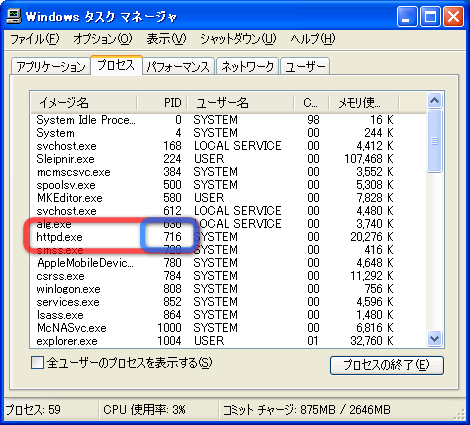This screenshot has width=470, height=425.
Task: Open the ヘルプ(H) menu
Action: (x=313, y=39)
